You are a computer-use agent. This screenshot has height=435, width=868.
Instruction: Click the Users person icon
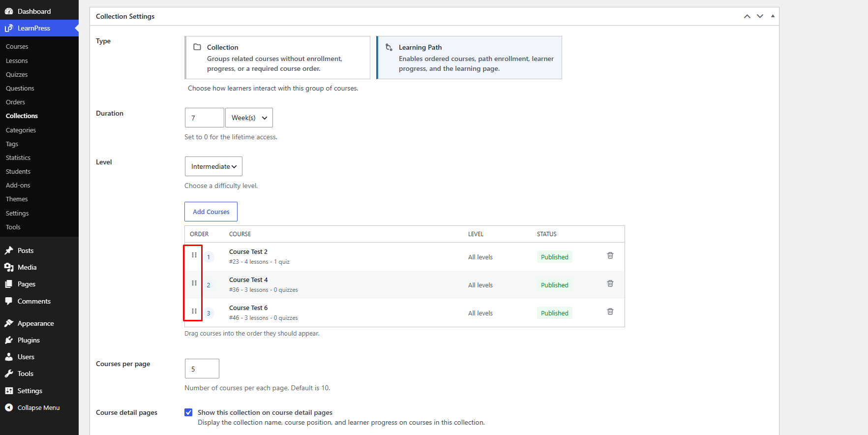tap(9, 357)
